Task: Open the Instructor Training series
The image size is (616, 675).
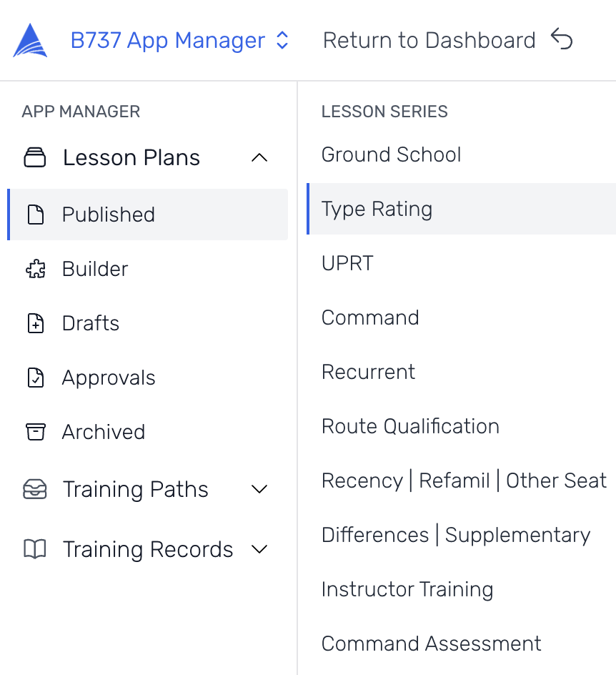Action: [x=407, y=589]
